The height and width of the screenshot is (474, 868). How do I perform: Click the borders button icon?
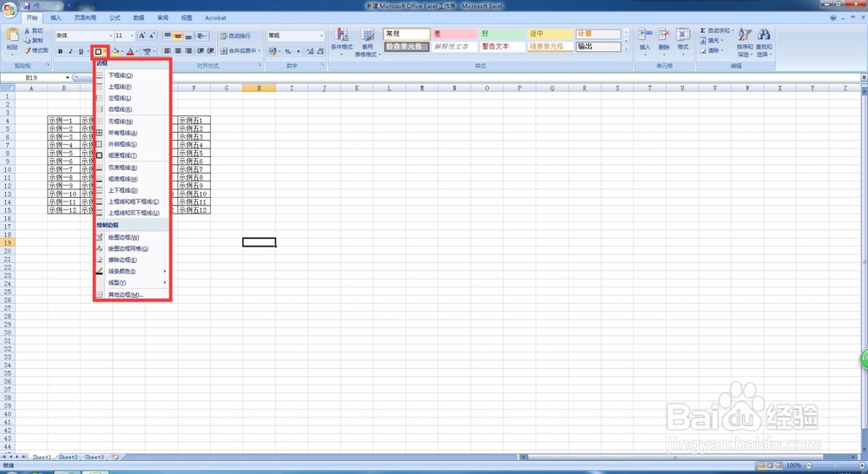98,51
